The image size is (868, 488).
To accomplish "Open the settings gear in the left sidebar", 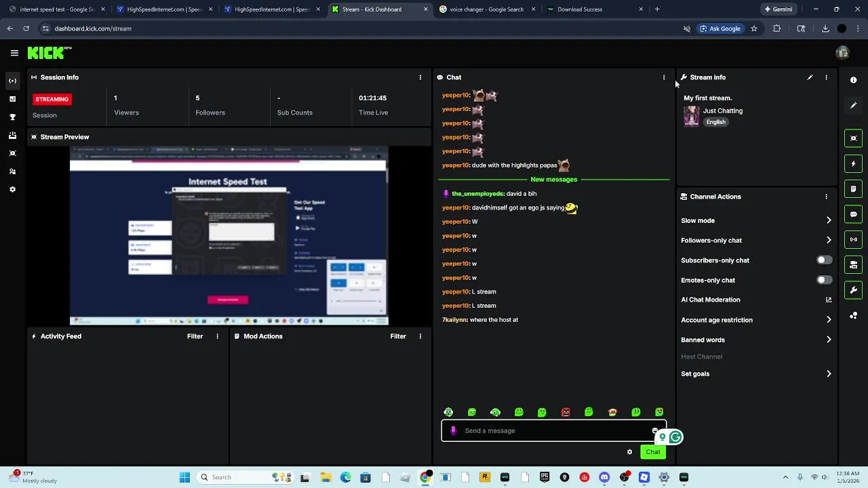I will 12,190.
